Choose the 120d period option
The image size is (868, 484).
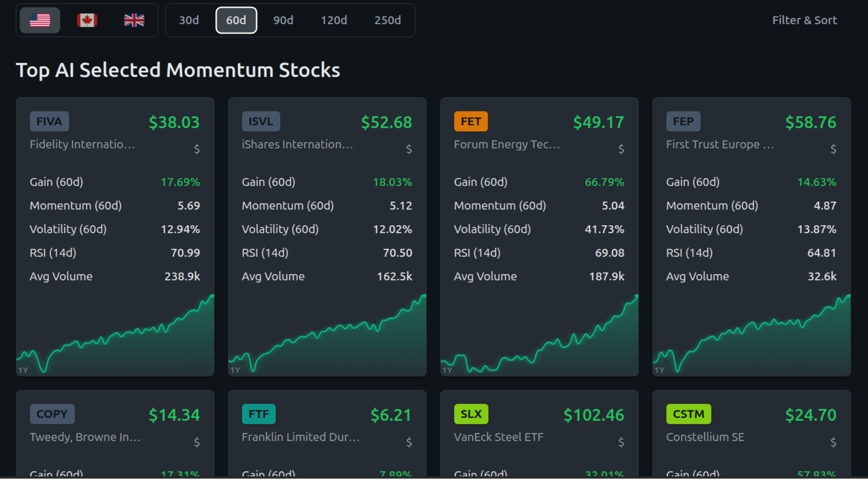(x=334, y=20)
